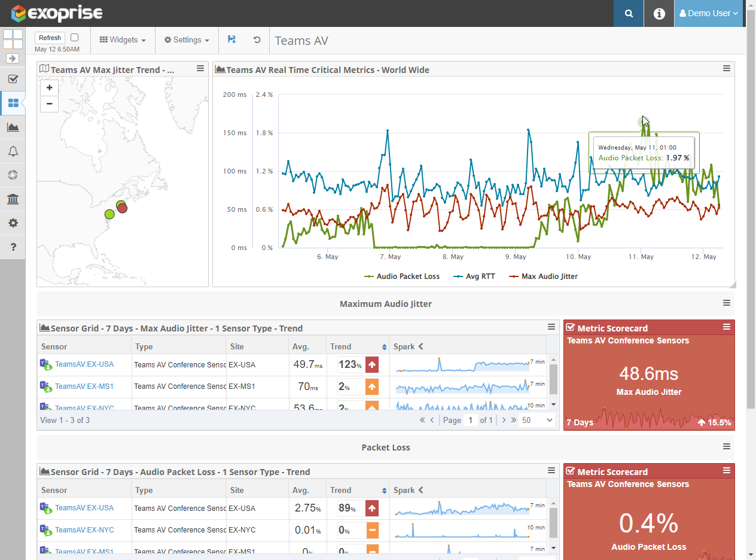Click Site column header in packet loss grid
This screenshot has width=756, height=560.
[x=256, y=490]
